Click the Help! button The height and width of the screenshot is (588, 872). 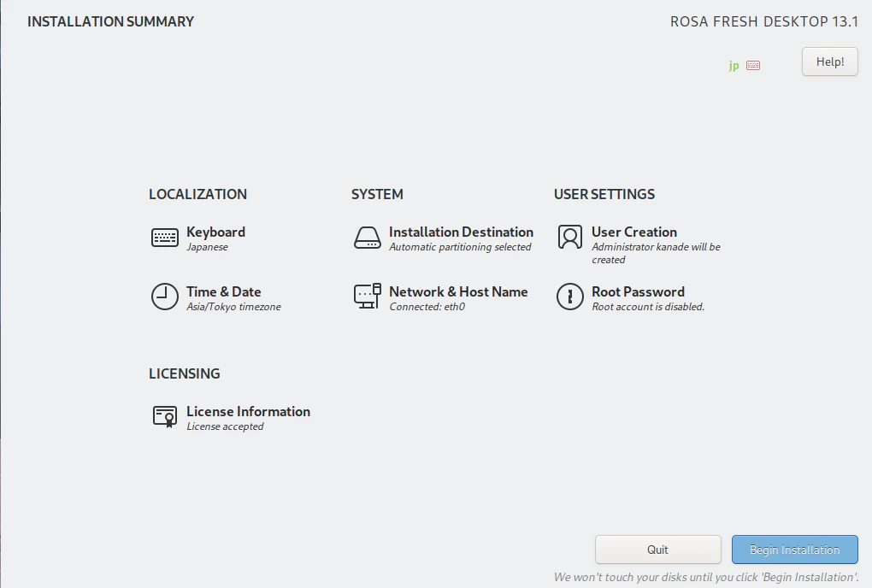pyautogui.click(x=830, y=62)
